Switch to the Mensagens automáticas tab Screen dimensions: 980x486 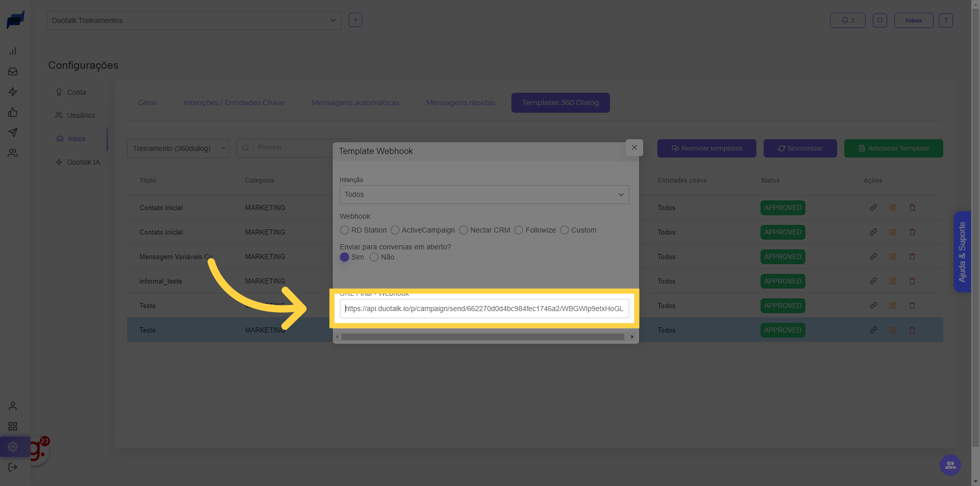click(355, 103)
